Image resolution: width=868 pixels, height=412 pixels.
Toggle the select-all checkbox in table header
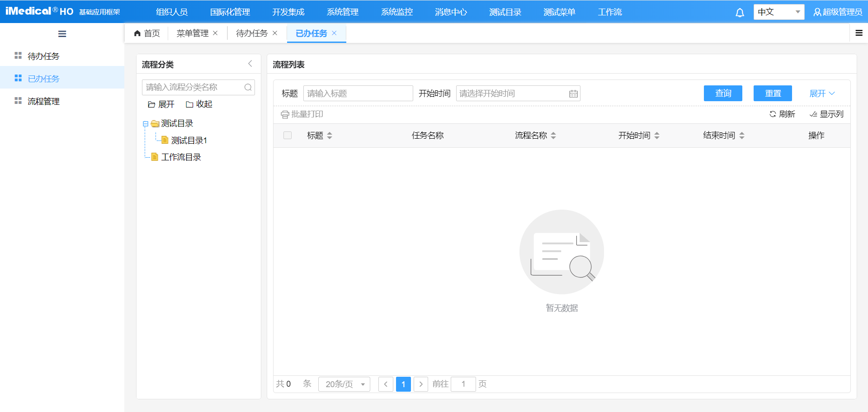(x=288, y=136)
